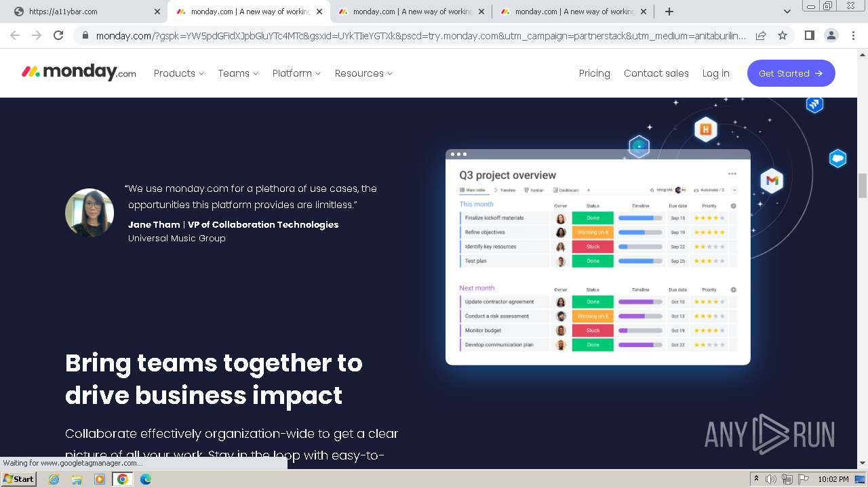The width and height of the screenshot is (868, 488).
Task: Go back to the previous page
Action: [15, 35]
